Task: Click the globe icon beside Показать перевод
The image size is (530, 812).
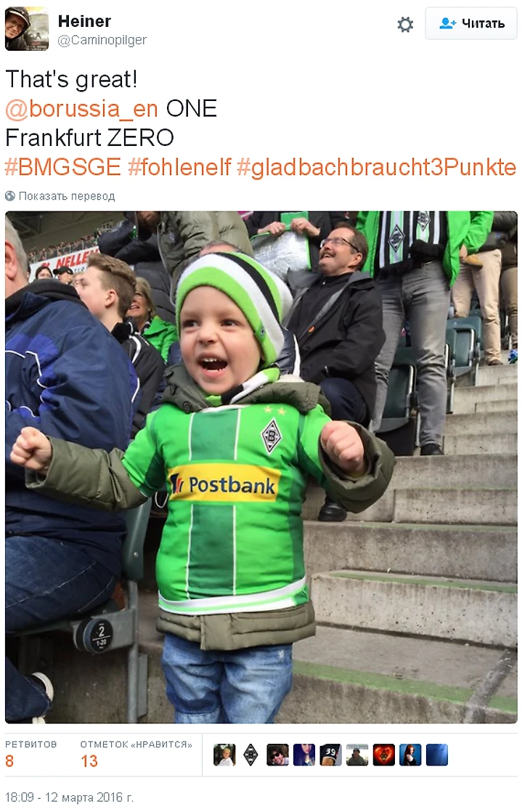Action: coord(10,196)
